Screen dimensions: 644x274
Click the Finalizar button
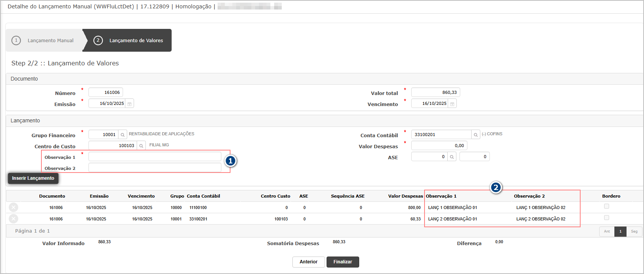pyautogui.click(x=343, y=262)
